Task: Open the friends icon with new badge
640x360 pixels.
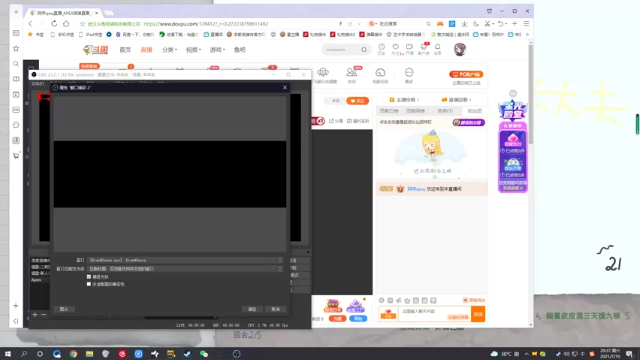Action: [x=351, y=73]
